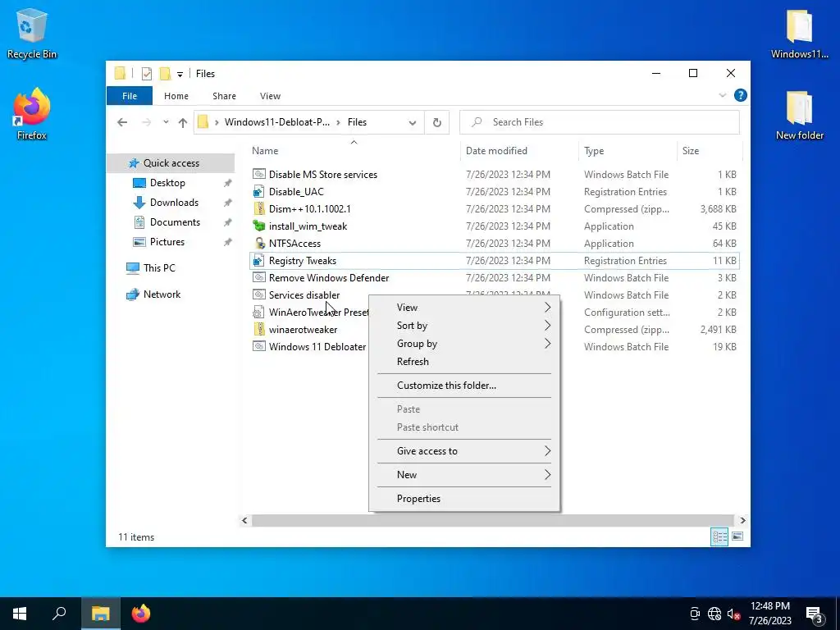Screen dimensions: 840x630
Task: Open the Recycle Bin desktop icon
Action: click(x=32, y=32)
